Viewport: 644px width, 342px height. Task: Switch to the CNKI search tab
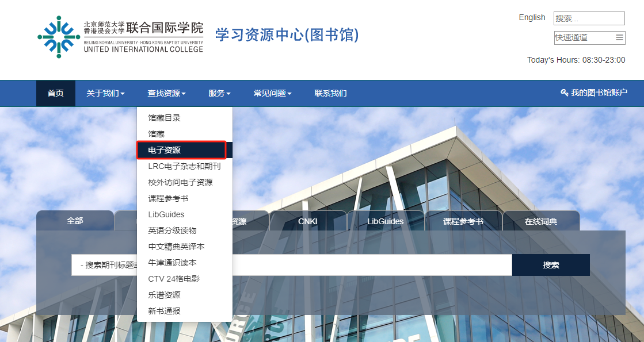pos(308,221)
